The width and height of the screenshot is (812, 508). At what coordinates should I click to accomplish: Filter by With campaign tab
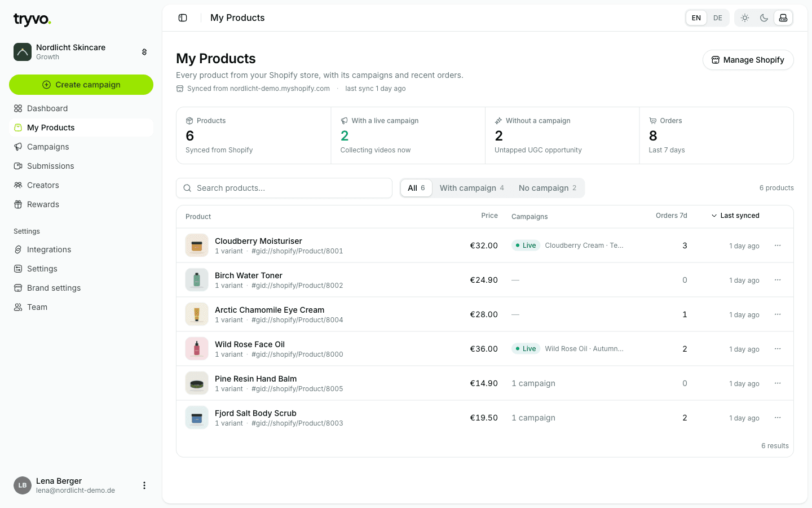pos(472,188)
